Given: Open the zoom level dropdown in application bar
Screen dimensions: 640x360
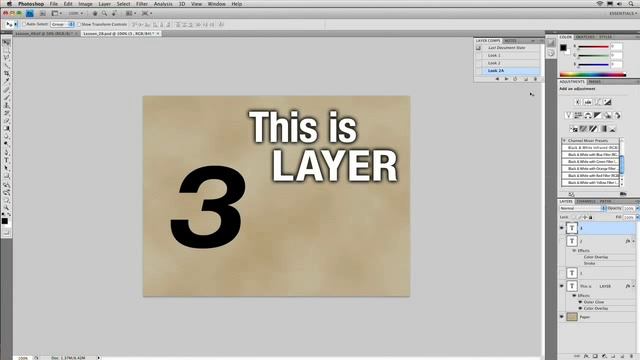Looking at the screenshot, I should click(76, 13).
